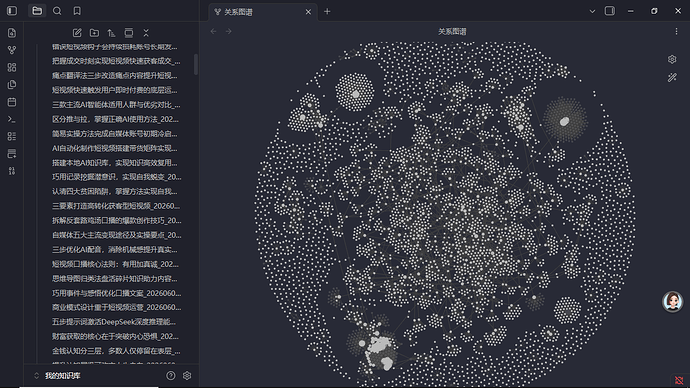Open note 三要素打造高转化获客型短视频
Viewport: 690px width, 388px height.
116,206
